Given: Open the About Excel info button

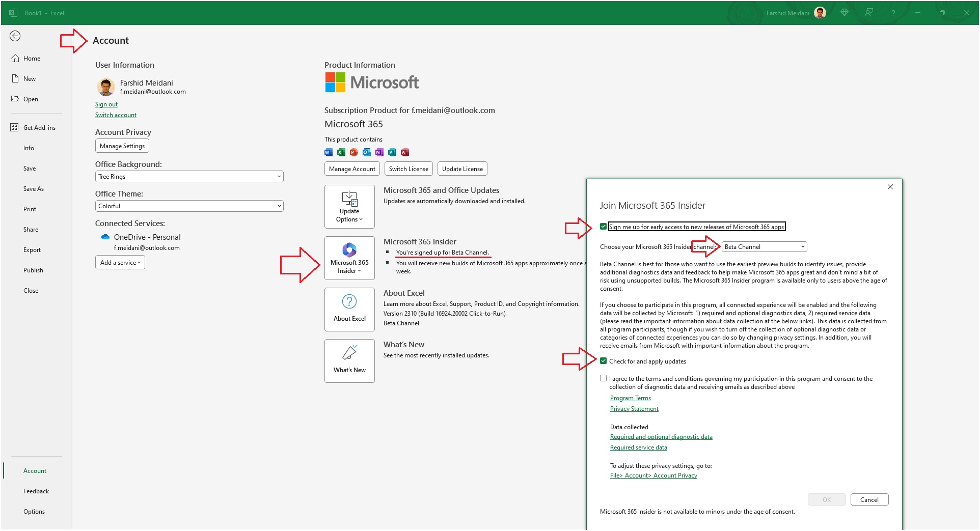Looking at the screenshot, I should (x=349, y=309).
